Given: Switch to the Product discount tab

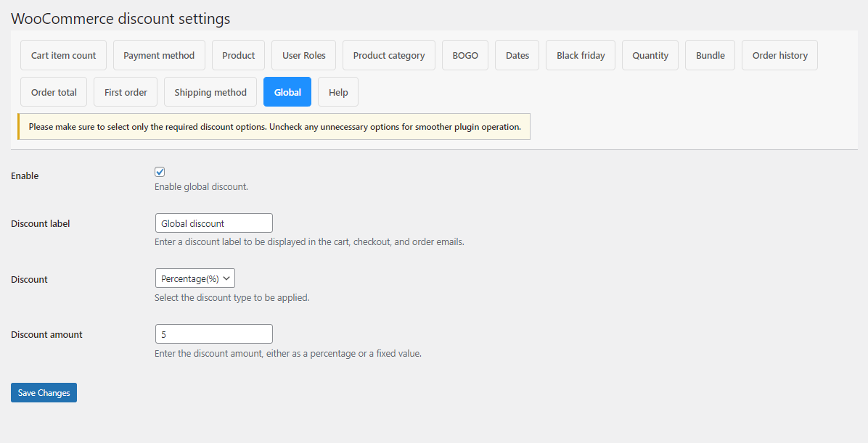Looking at the screenshot, I should [x=238, y=54].
